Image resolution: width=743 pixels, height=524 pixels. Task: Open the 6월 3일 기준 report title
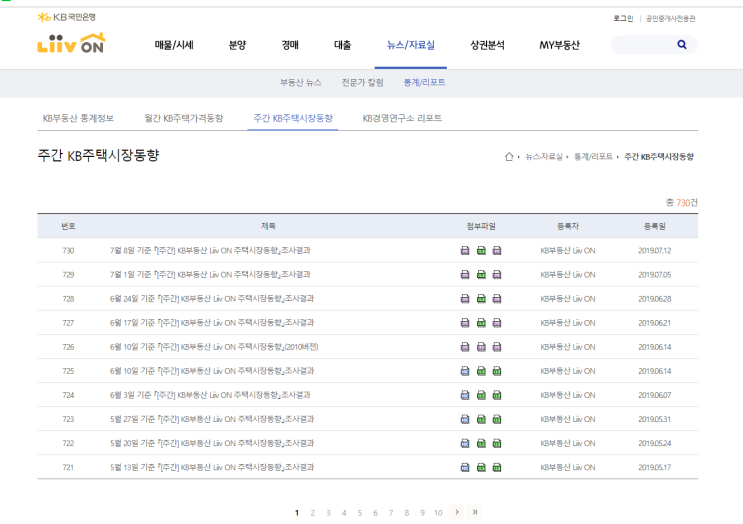tap(210, 395)
